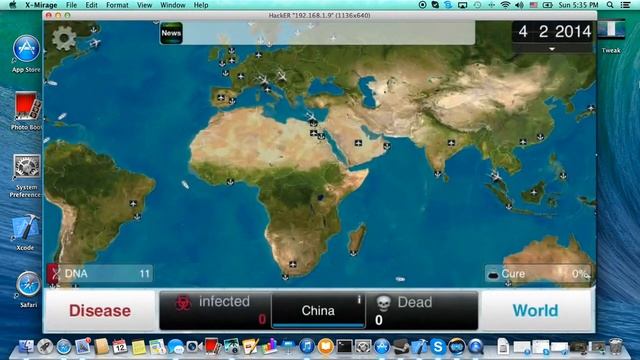Open Messages in the Dock
Screen dimensions: 640x360
tap(176, 347)
